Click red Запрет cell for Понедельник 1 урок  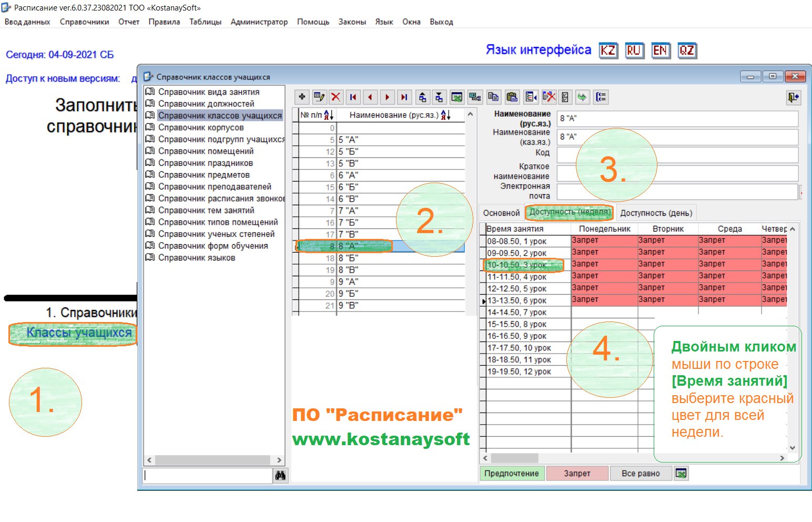click(x=604, y=240)
